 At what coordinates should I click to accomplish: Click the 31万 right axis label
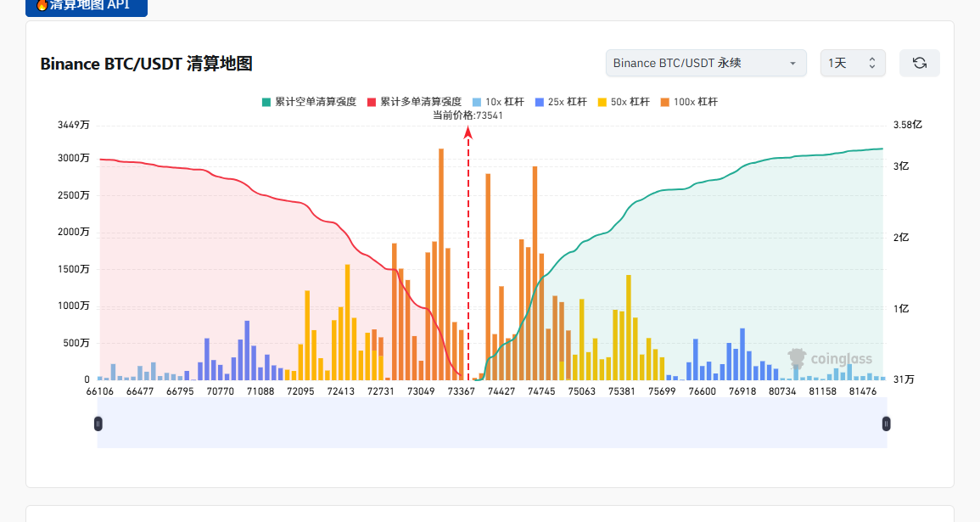(904, 379)
